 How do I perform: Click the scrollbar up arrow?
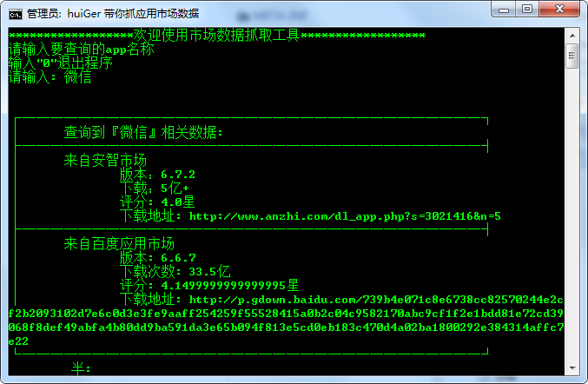tap(572, 36)
